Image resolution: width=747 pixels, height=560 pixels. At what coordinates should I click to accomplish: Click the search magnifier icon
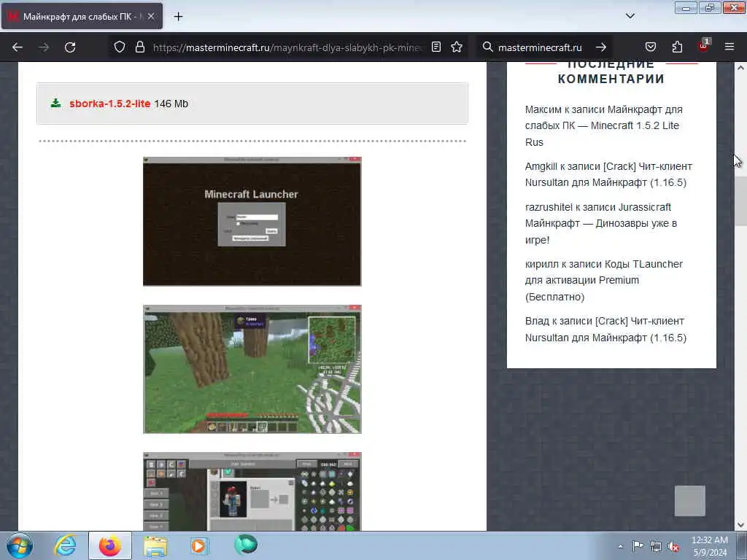[x=487, y=47]
